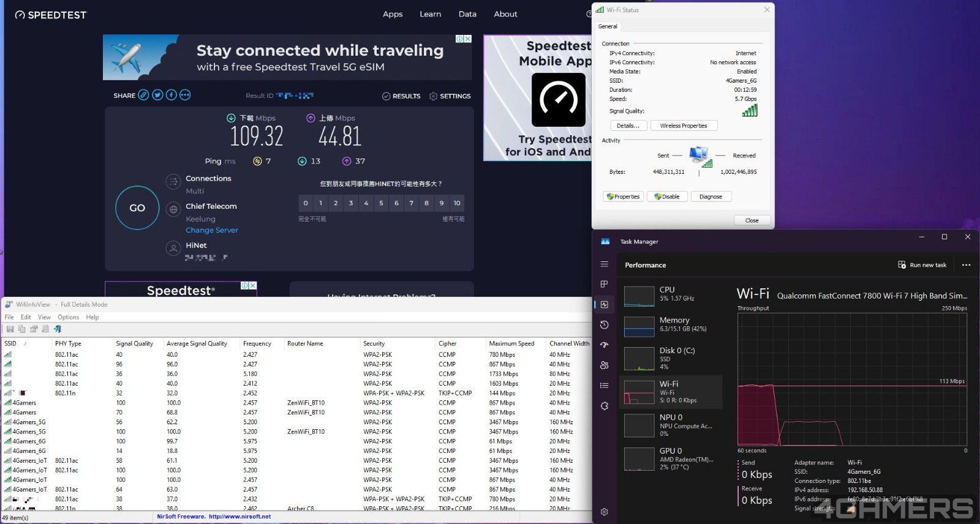Select Memory in Task Manager performance list
980x524 pixels.
tap(672, 326)
